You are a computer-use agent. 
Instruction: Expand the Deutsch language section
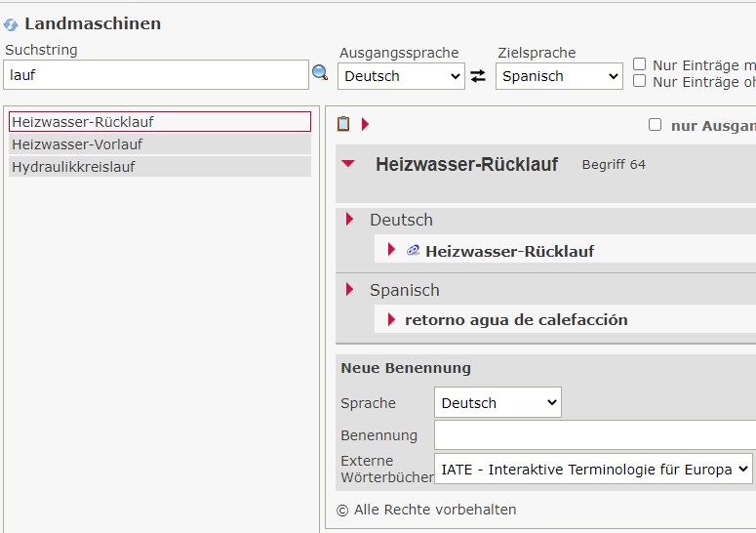point(350,220)
